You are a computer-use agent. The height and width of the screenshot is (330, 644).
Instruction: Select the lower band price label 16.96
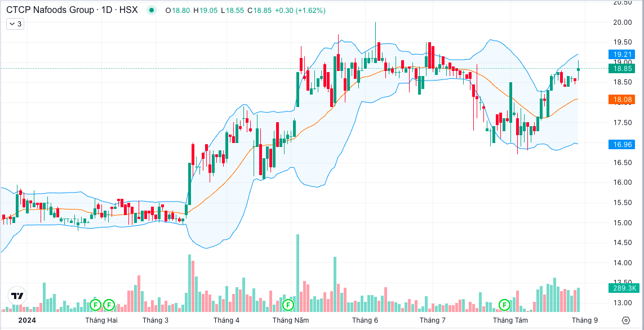pos(621,144)
